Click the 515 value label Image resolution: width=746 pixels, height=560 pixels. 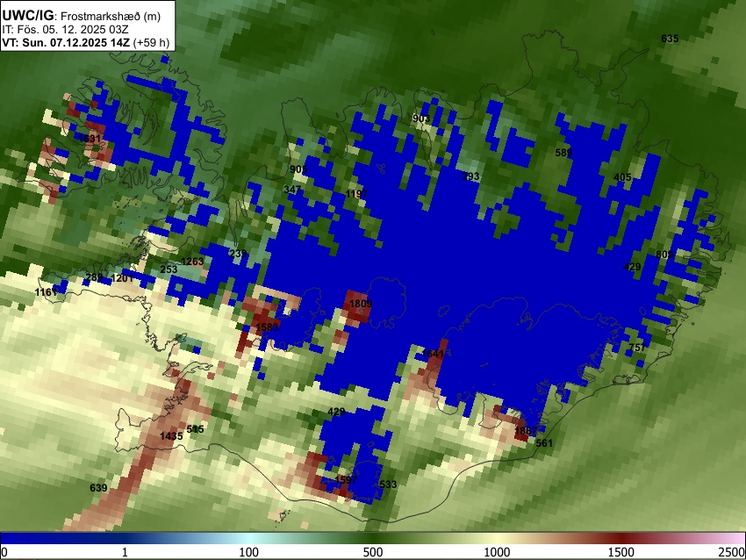click(195, 429)
